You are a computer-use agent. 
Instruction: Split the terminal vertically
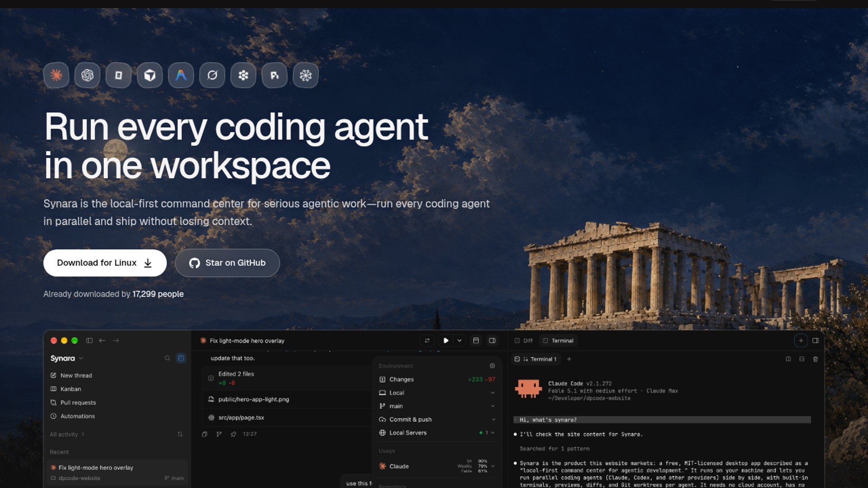pyautogui.click(x=788, y=359)
